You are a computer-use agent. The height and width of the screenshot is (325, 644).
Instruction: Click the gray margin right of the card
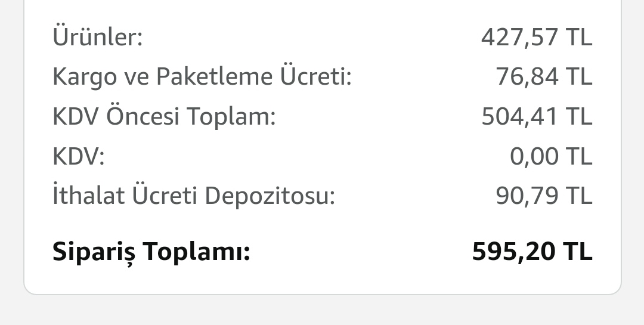[x=633, y=149]
